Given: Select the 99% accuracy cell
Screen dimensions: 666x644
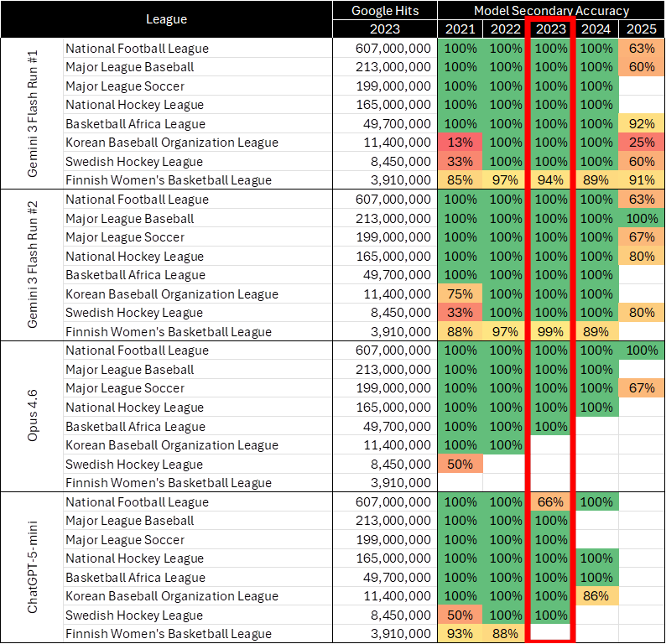Looking at the screenshot, I should (550, 331).
